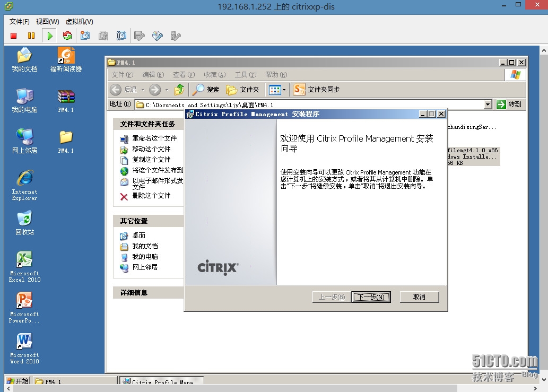This screenshot has height=392, width=548.
Task: Select 网上邻居 desktop icon
Action: (x=24, y=142)
